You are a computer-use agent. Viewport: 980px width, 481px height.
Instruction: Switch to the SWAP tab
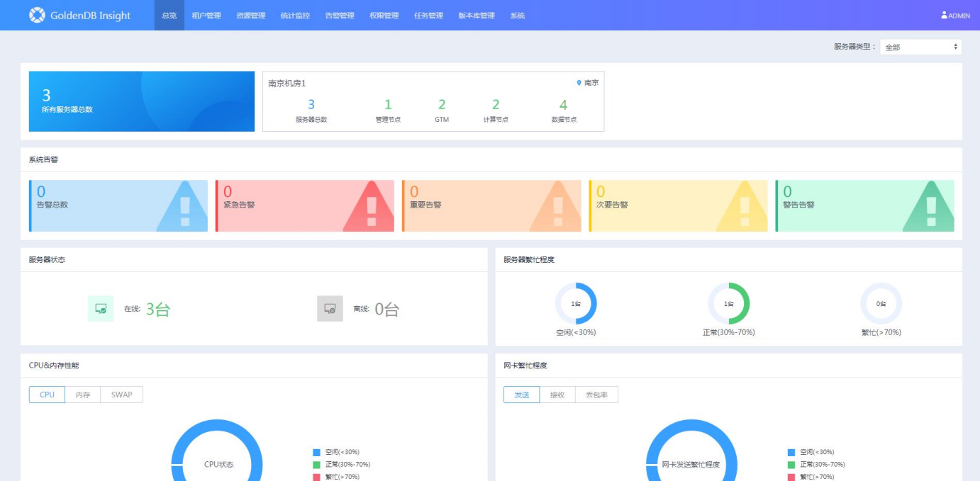(122, 395)
